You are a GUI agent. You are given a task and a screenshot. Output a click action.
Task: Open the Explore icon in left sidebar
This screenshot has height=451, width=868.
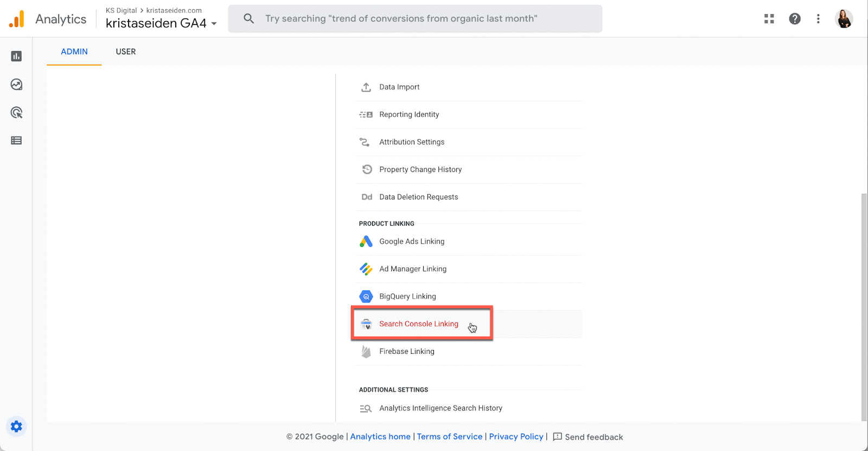coord(16,84)
